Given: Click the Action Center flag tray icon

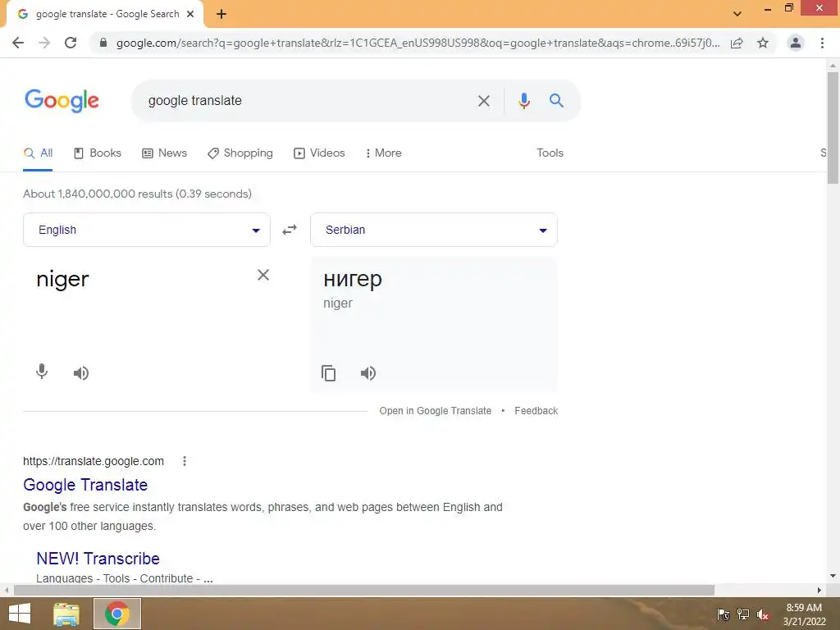Looking at the screenshot, I should pyautogui.click(x=724, y=614).
